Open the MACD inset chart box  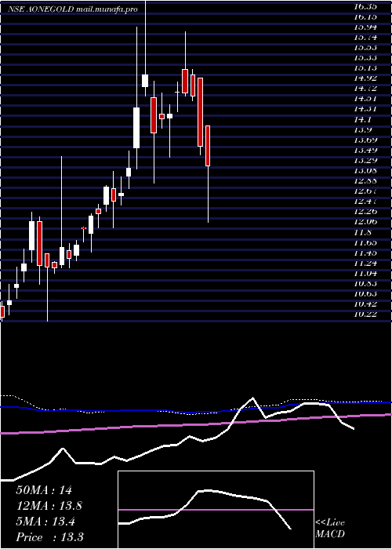pyautogui.click(x=216, y=510)
